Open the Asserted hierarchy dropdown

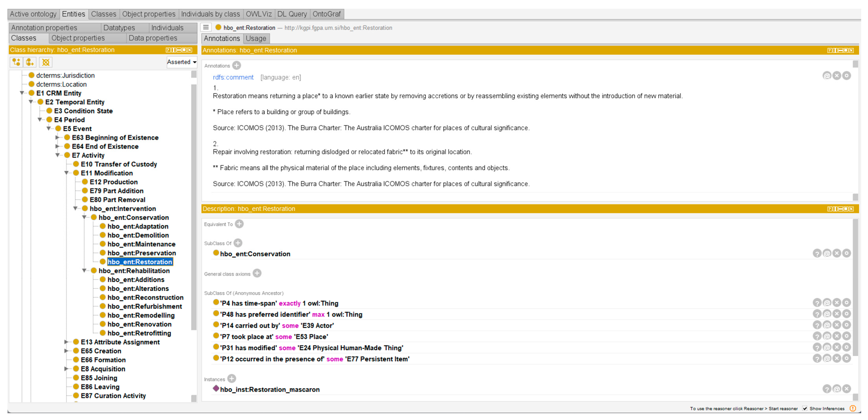182,62
